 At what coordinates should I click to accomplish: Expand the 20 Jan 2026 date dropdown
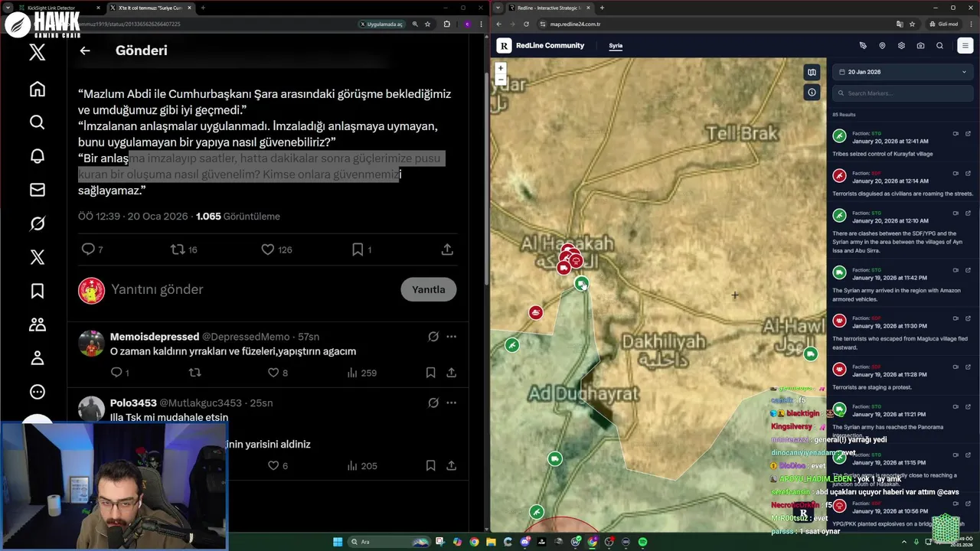pos(903,72)
